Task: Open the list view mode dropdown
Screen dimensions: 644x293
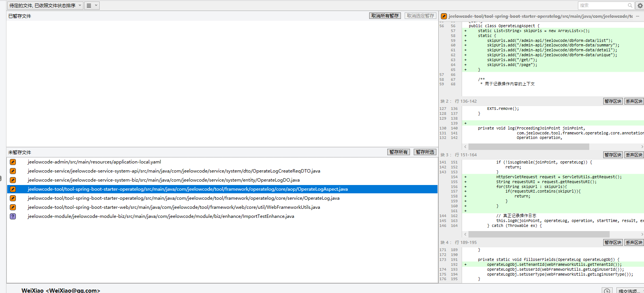Action: point(92,6)
